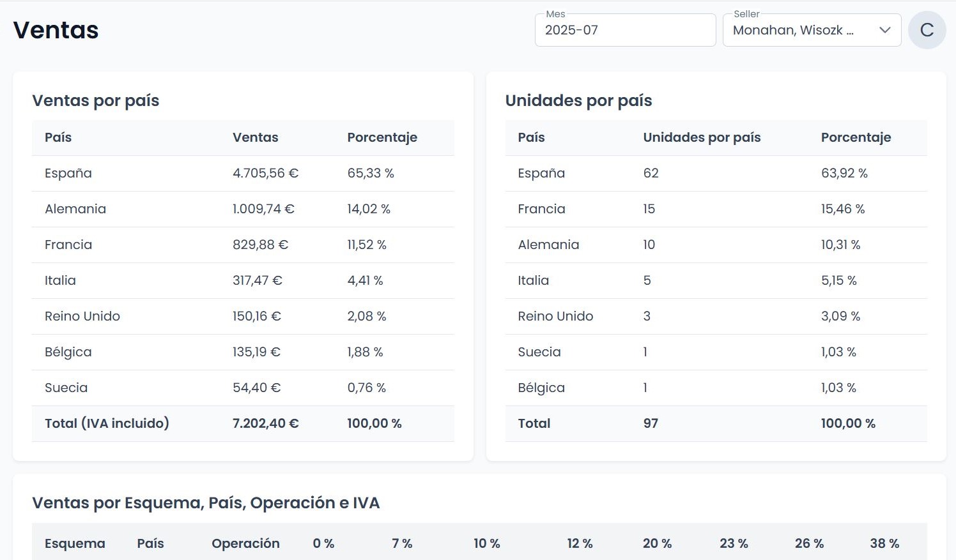Expand the Seller dropdown chevron
Viewport: 956px width, 560px height.
pyautogui.click(x=885, y=30)
